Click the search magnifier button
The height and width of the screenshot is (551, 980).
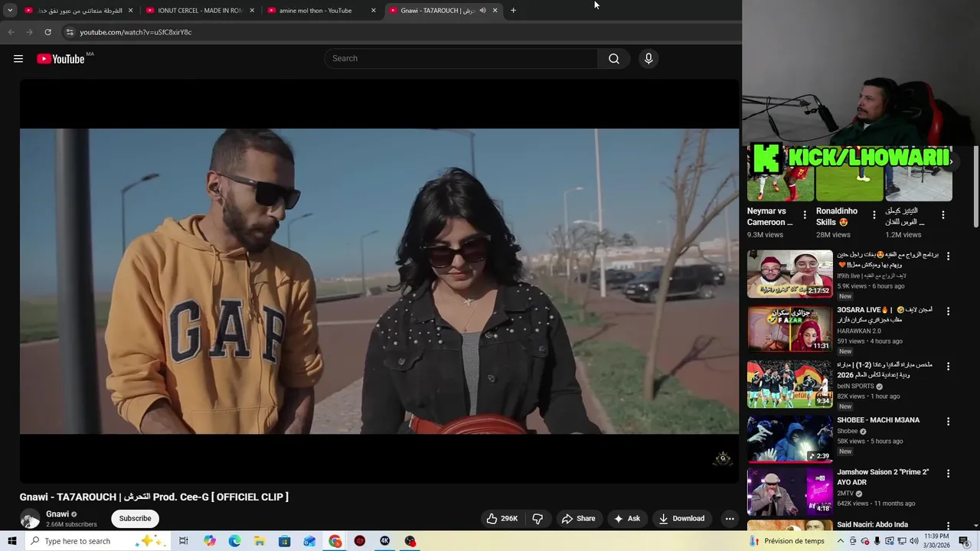[614, 59]
